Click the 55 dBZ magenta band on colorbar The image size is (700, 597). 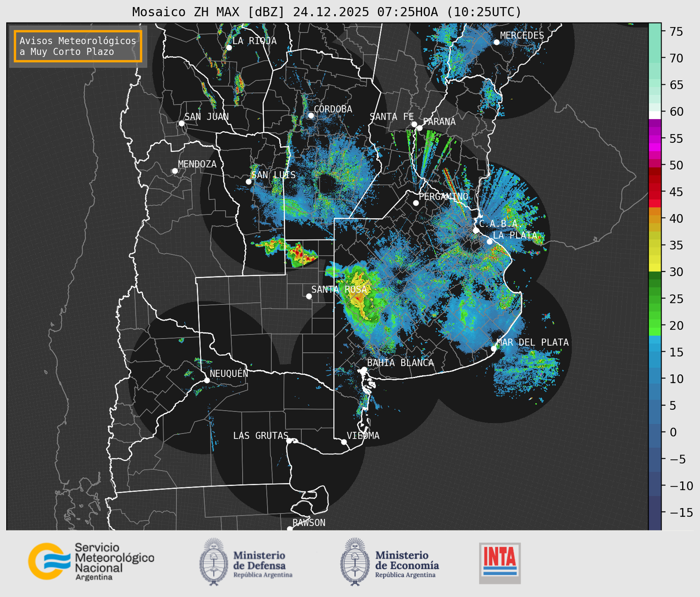click(655, 139)
